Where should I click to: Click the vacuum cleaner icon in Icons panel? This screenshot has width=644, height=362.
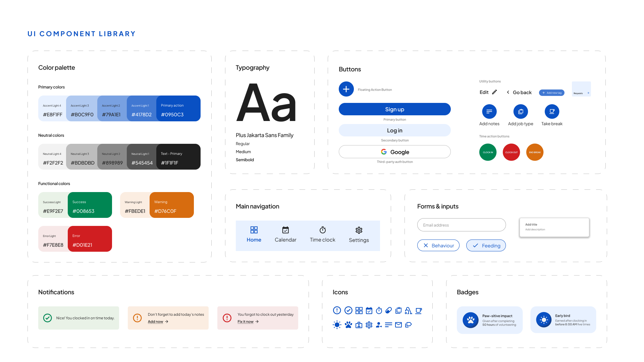408,311
